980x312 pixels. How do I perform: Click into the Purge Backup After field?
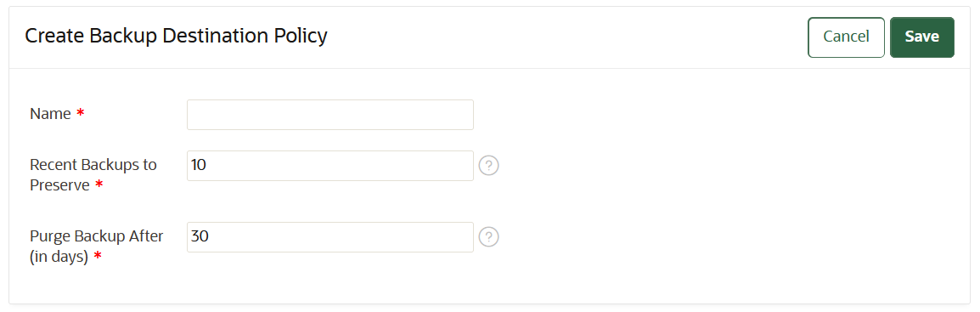330,237
